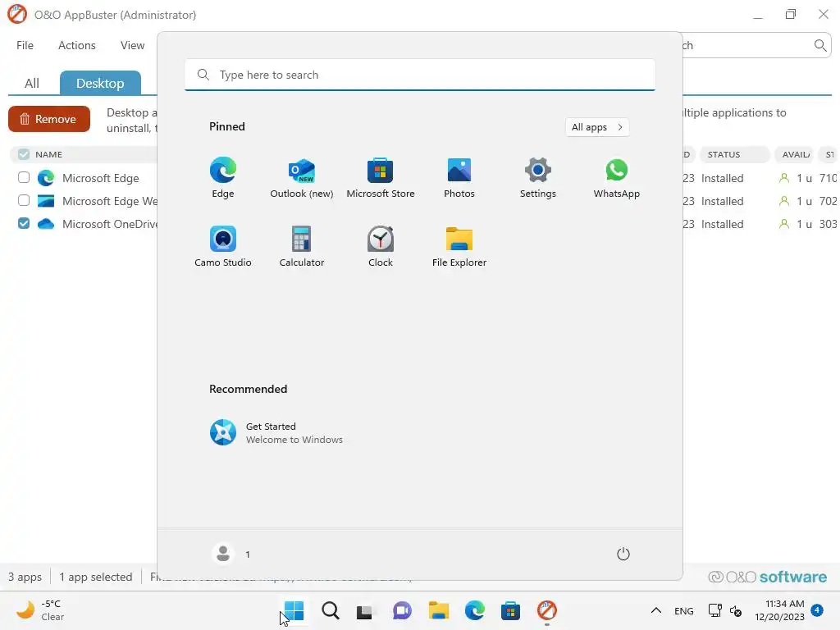
Task: Click Start menu search field
Action: tap(420, 75)
